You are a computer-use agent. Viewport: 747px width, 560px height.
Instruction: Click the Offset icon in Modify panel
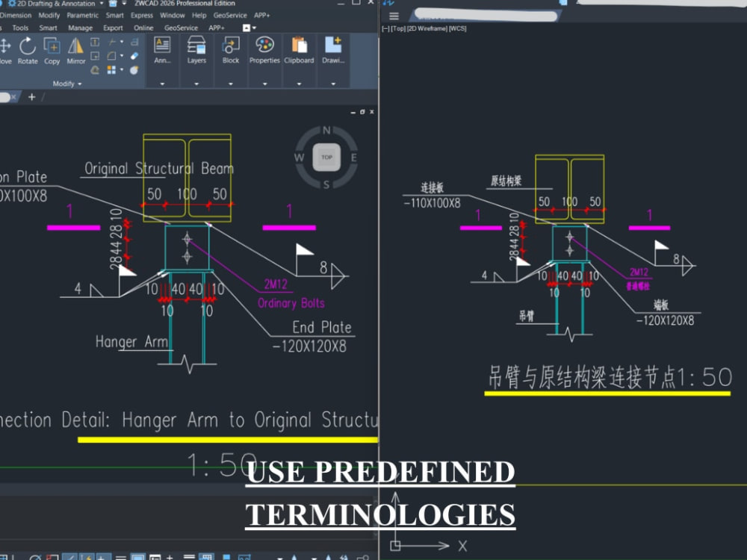point(95,70)
